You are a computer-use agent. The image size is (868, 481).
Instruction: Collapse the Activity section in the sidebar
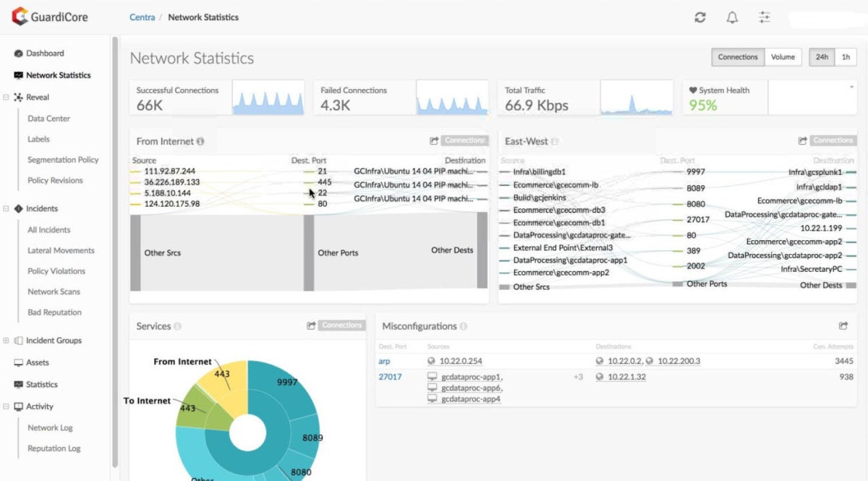pos(7,406)
